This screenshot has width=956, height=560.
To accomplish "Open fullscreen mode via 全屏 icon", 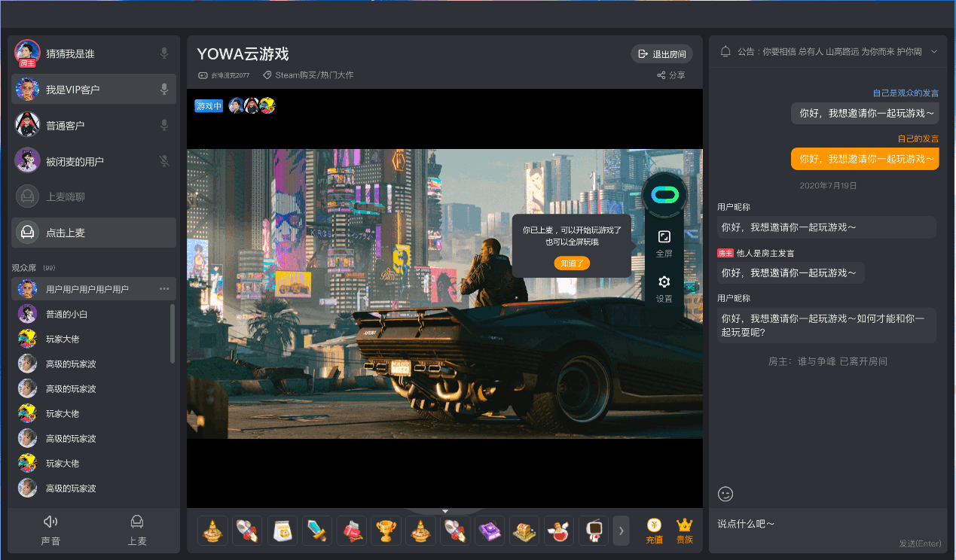I will tap(664, 237).
